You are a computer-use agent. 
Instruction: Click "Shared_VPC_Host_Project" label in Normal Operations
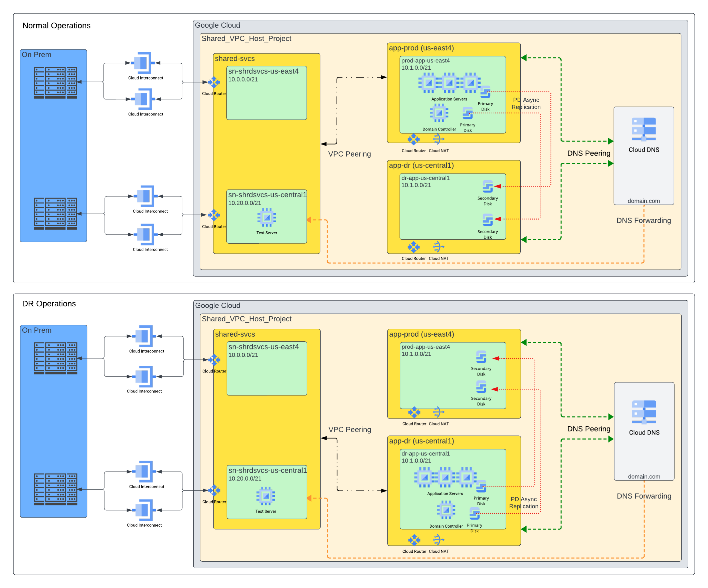point(246,39)
